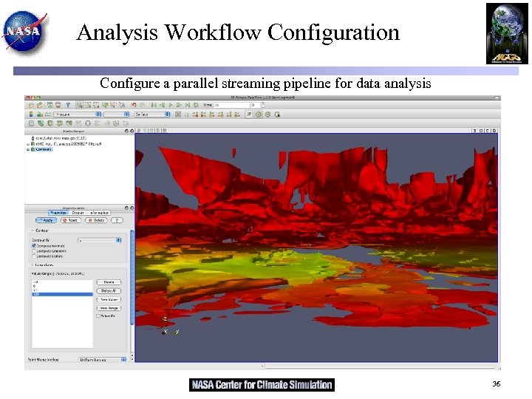Set view direction to -Y

pos(220,115)
